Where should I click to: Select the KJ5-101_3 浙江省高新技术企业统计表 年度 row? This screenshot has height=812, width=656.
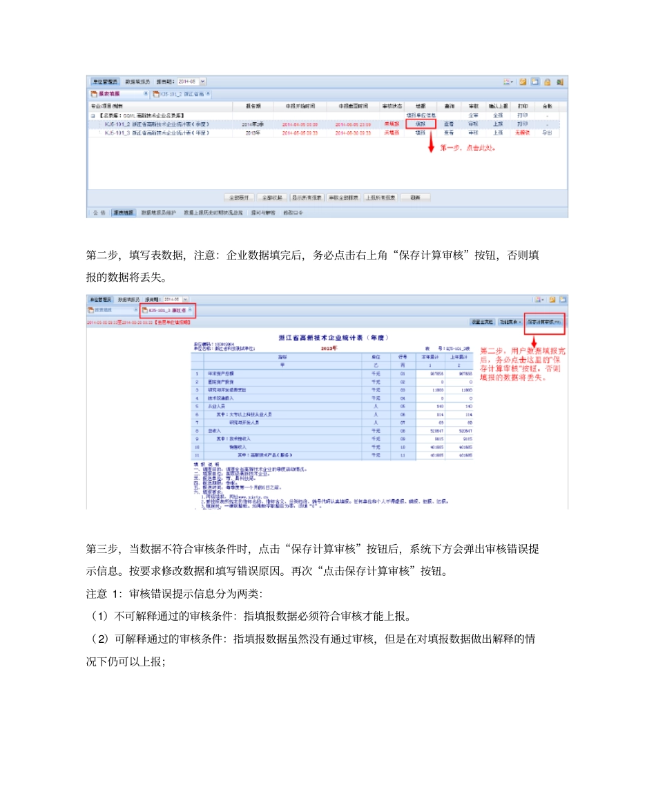point(324,133)
